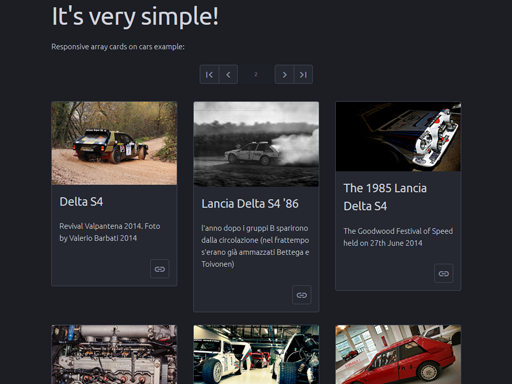Open the engine close-up photo thumbnail
The height and width of the screenshot is (384, 512).
tap(114, 355)
